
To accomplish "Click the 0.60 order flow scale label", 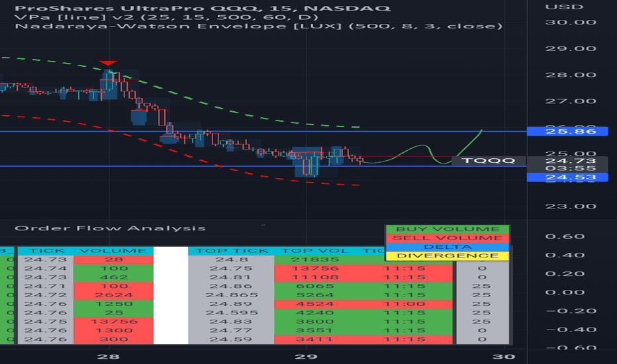I will pos(565,237).
